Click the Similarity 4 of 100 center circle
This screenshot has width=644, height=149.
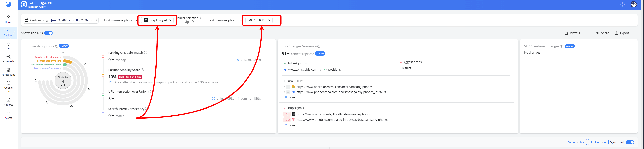[63, 81]
